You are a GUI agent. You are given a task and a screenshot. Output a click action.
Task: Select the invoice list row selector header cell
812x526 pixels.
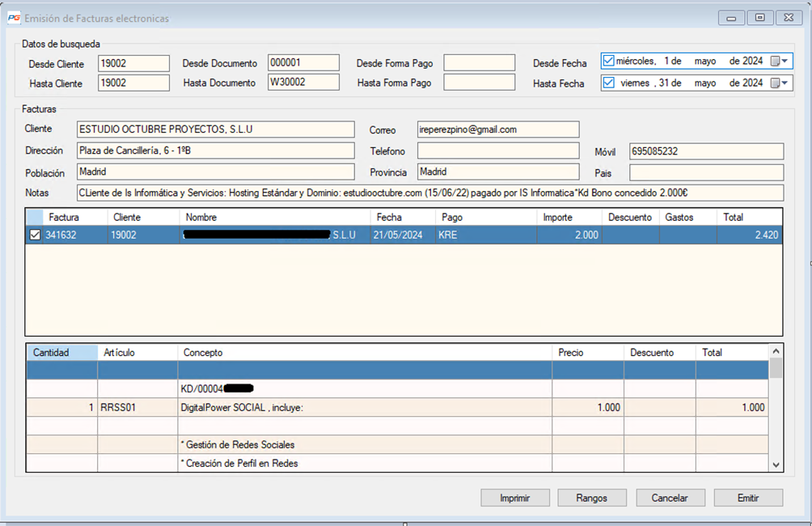(x=35, y=217)
